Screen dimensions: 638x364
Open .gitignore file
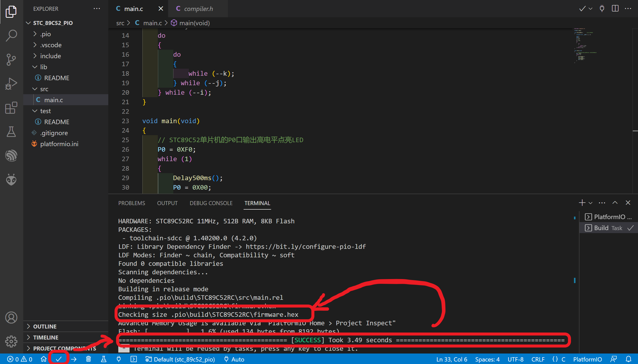point(66,133)
